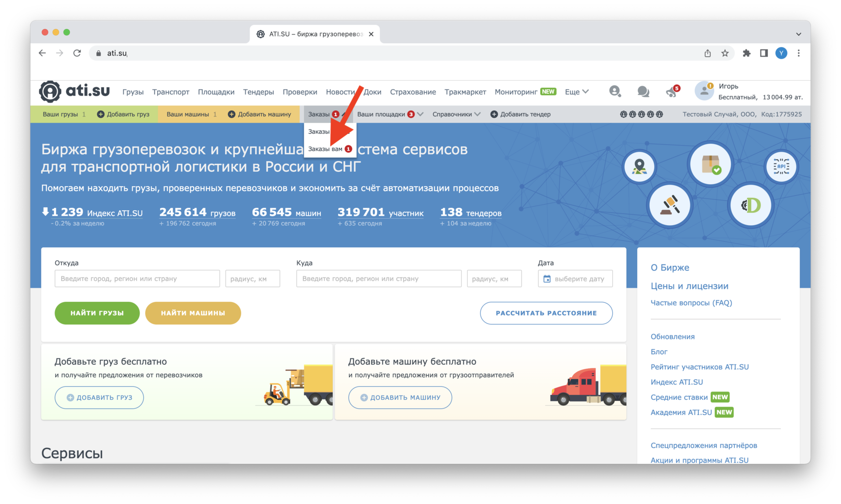Click Куда city input field

[x=379, y=279]
